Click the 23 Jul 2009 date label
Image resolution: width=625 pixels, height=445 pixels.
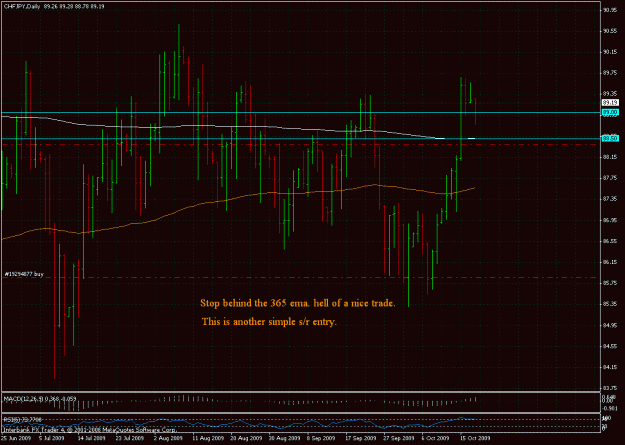tap(128, 438)
